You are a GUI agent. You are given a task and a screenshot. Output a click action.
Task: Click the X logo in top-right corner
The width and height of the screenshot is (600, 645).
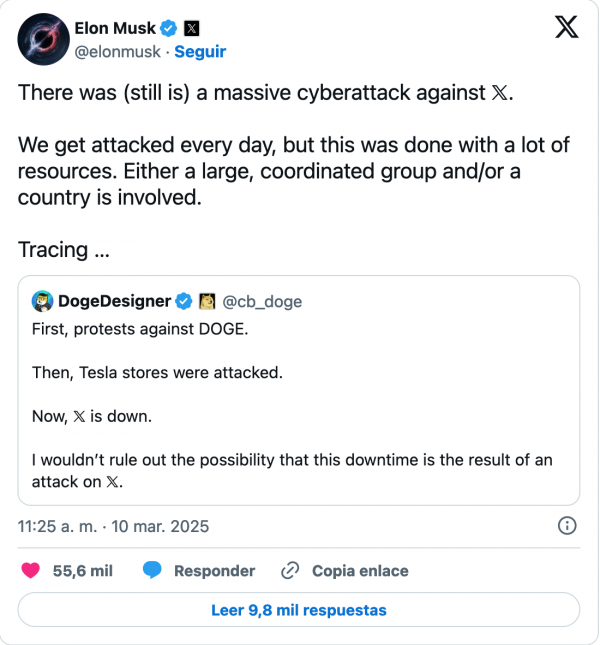[x=566, y=29]
